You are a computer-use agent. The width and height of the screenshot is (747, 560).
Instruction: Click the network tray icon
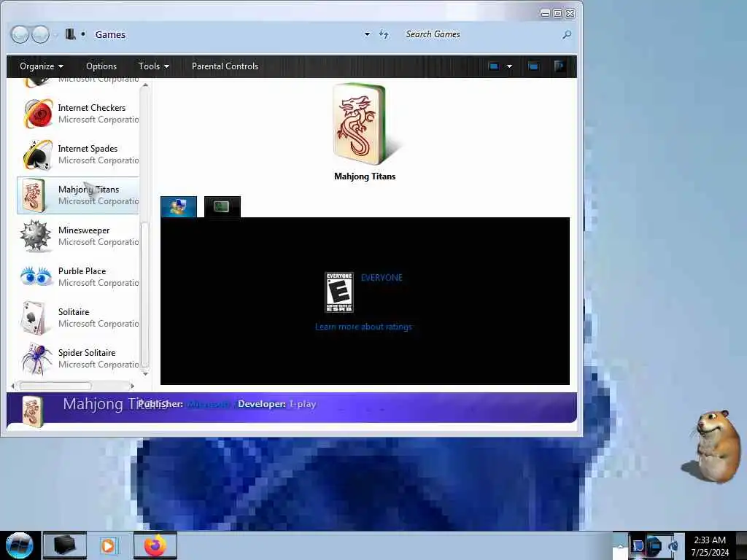click(x=654, y=545)
